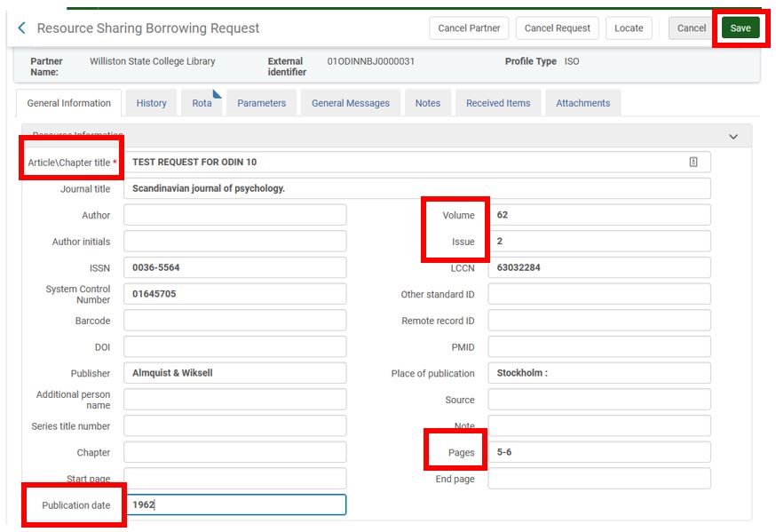Switch to the Received Items tab

tap(497, 103)
